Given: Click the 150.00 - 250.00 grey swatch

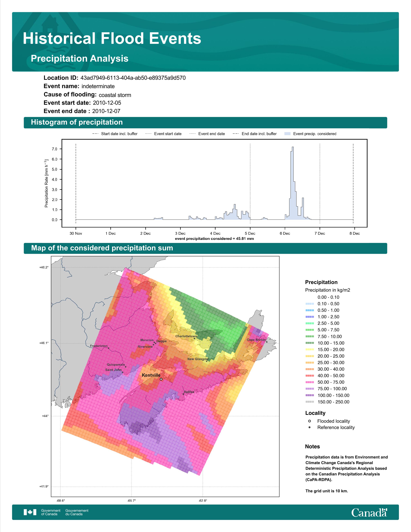Looking at the screenshot, I should (310, 402).
